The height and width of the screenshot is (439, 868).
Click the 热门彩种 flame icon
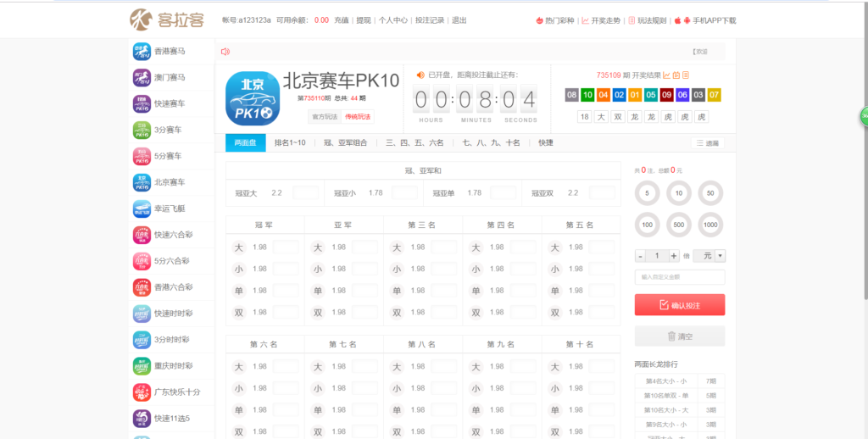(540, 20)
